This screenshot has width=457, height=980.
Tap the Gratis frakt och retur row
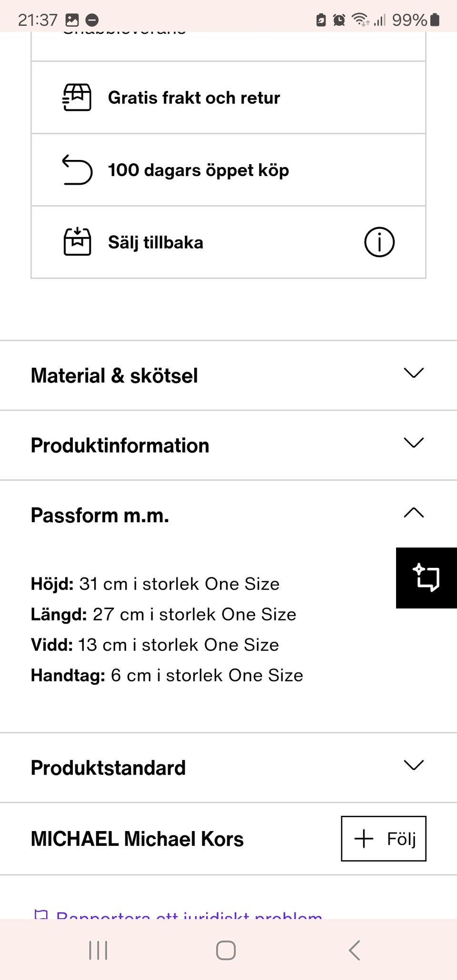click(x=194, y=98)
